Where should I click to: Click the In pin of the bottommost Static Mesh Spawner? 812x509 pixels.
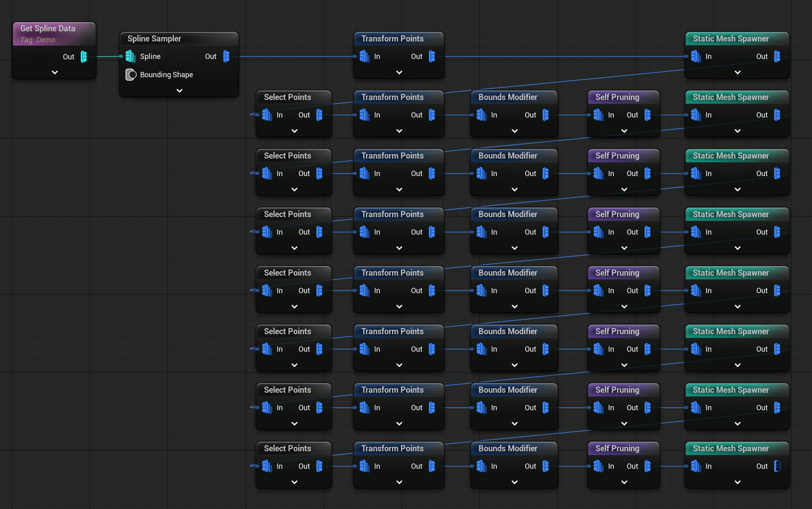(x=696, y=466)
